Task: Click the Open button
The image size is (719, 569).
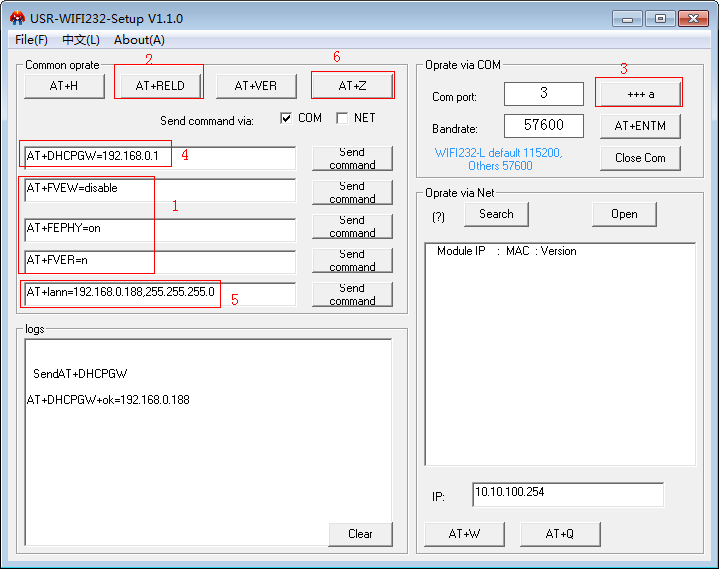Action: tap(624, 214)
